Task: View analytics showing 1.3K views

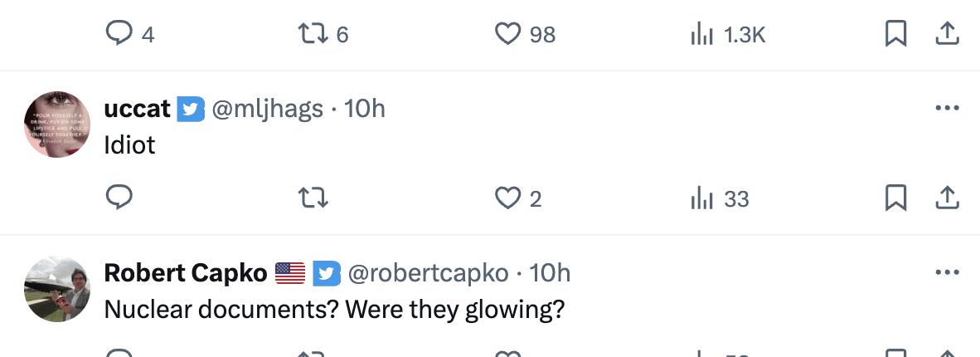Action: click(x=702, y=34)
